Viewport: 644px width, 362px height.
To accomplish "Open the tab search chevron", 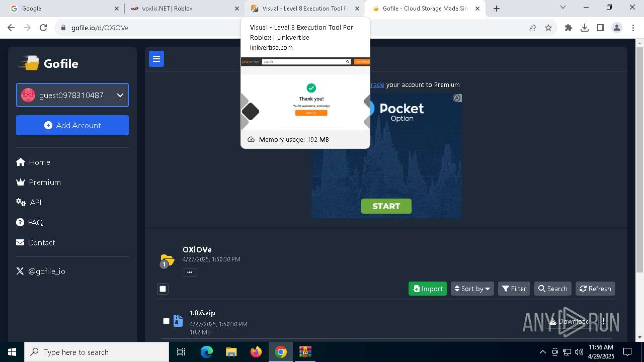I will point(563,8).
